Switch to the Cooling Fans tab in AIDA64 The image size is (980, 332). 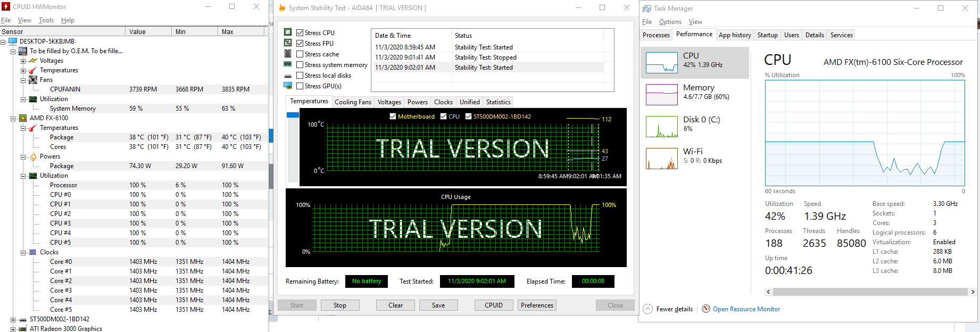click(353, 102)
